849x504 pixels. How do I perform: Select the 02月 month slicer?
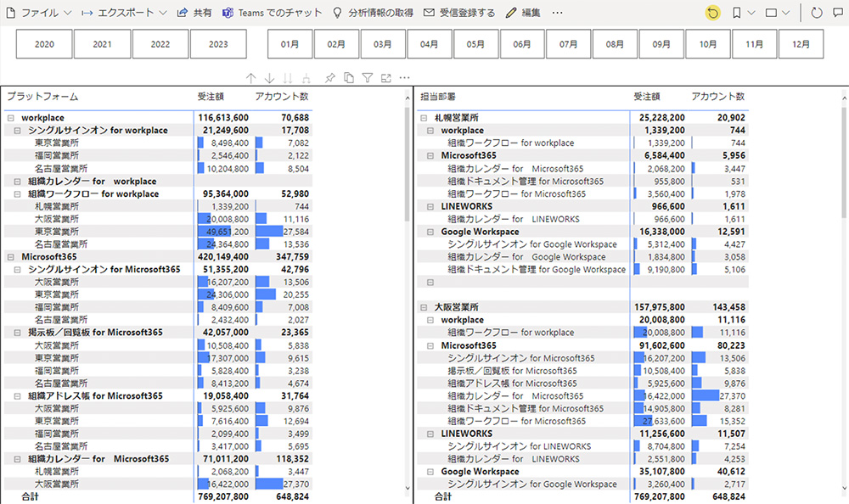(336, 44)
